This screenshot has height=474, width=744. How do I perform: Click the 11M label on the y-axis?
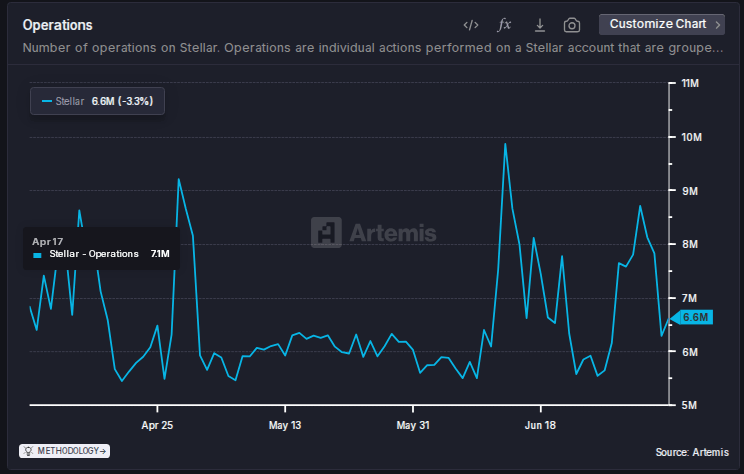[689, 83]
